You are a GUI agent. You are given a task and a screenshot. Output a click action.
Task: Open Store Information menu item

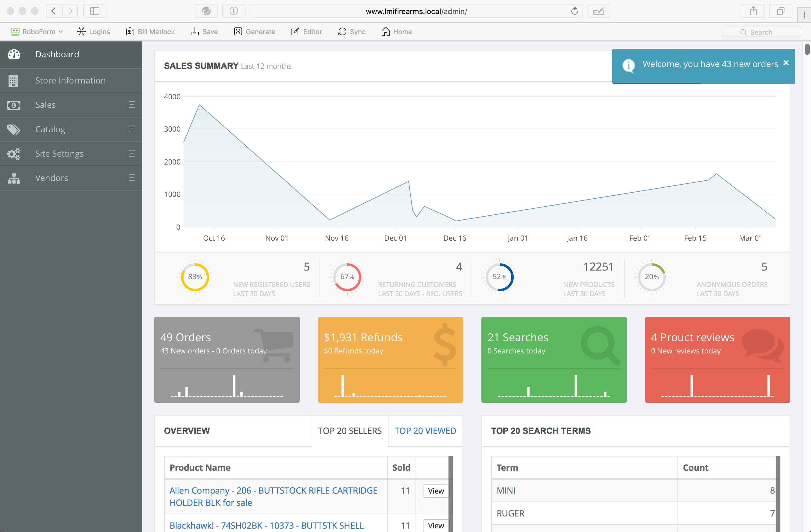(71, 81)
